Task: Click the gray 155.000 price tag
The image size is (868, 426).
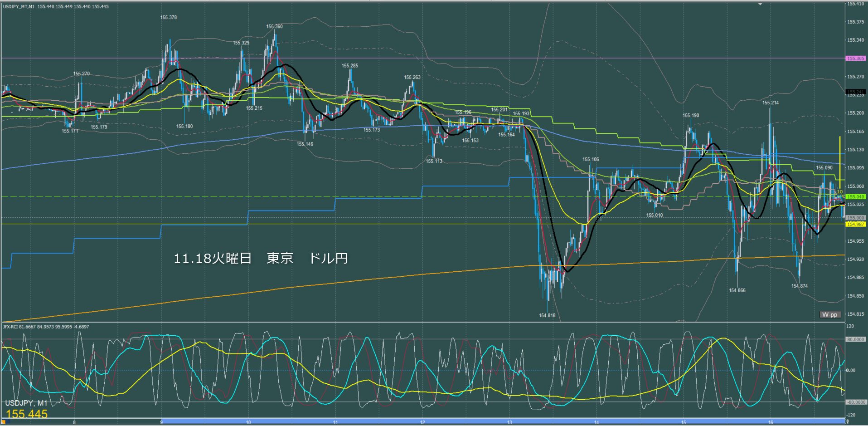Action: pyautogui.click(x=855, y=218)
